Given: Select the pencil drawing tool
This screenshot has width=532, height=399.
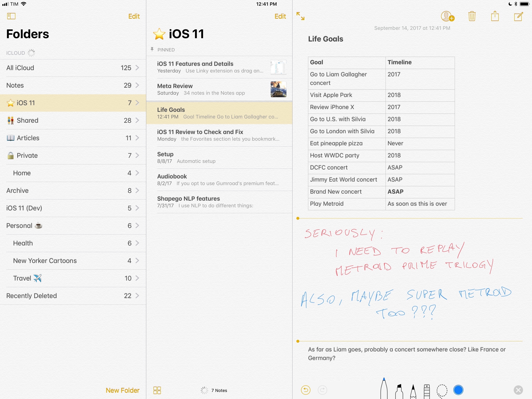Looking at the screenshot, I should [413, 391].
